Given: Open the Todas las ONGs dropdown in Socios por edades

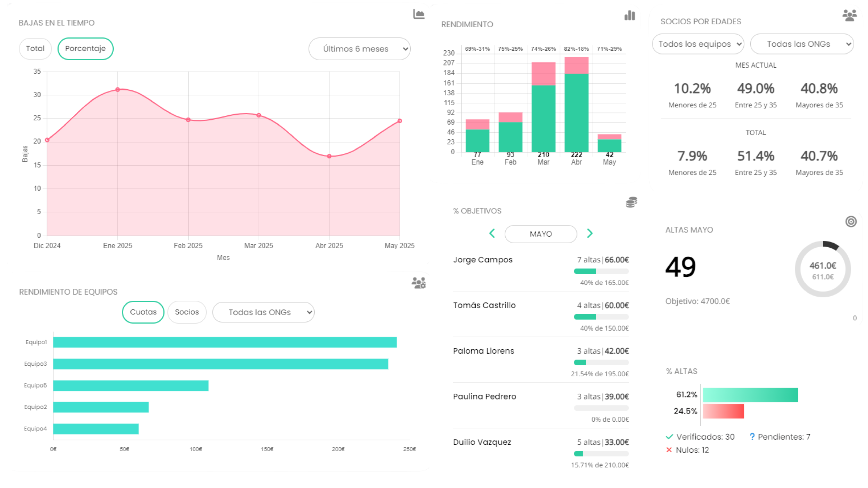Looking at the screenshot, I should click(x=802, y=44).
